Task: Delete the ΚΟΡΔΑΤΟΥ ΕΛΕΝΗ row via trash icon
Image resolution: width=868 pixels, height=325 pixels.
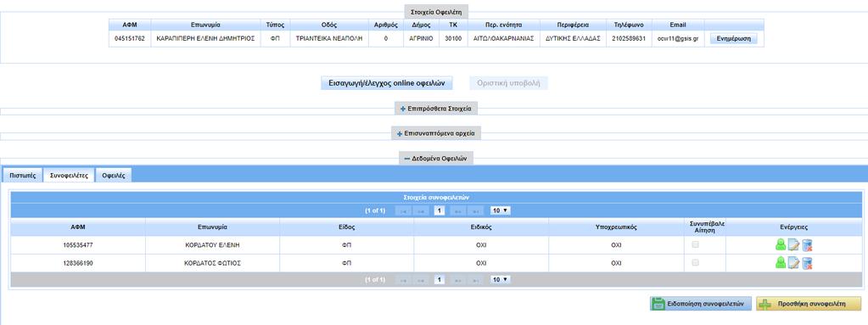Action: coord(807,245)
